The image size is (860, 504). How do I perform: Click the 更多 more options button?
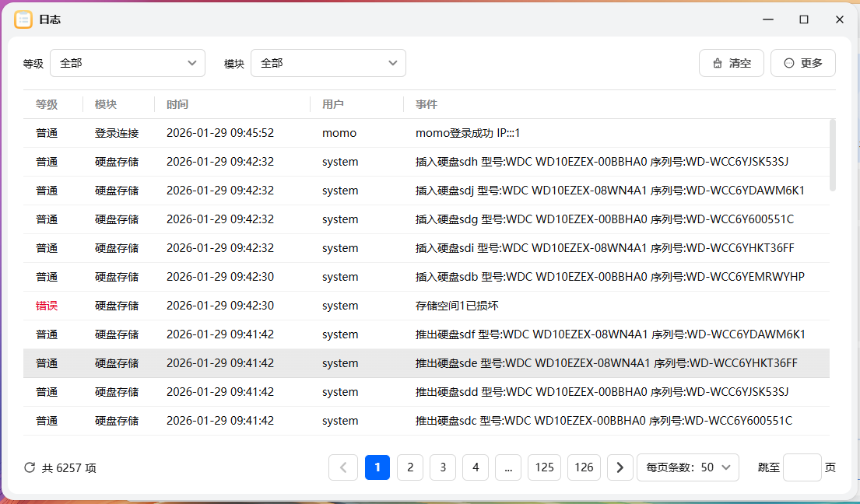coord(802,62)
